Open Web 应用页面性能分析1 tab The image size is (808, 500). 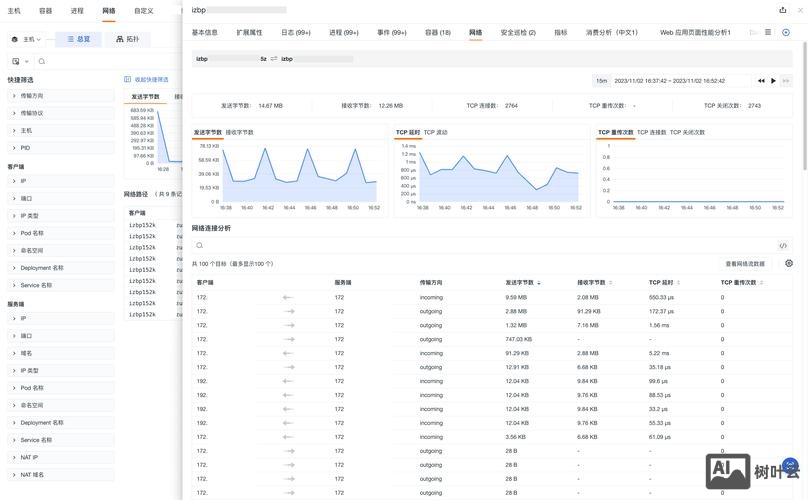click(x=695, y=32)
